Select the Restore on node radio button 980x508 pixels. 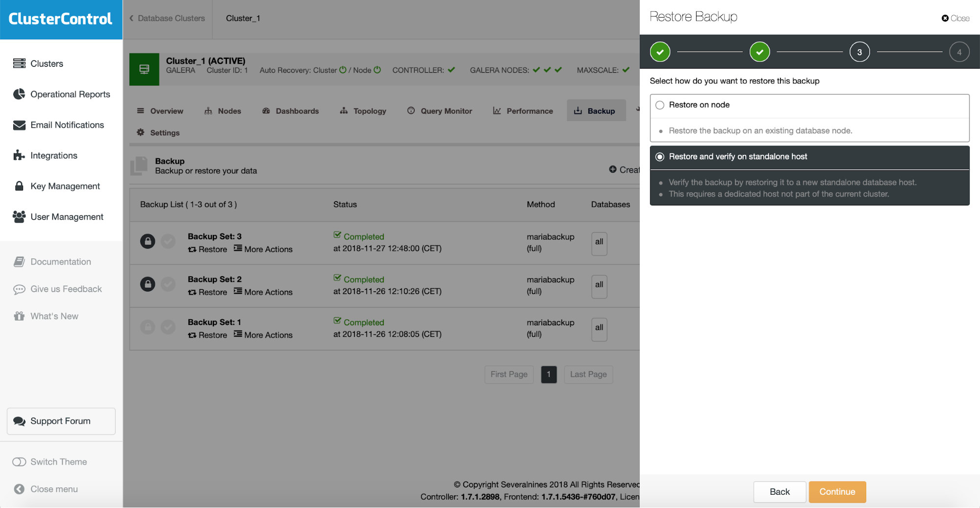point(660,105)
